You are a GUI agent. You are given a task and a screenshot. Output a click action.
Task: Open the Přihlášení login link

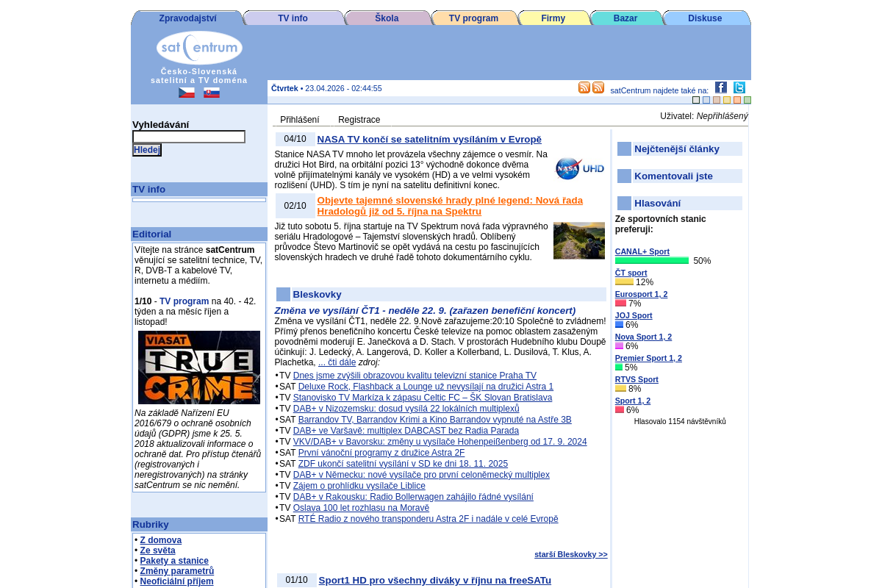(300, 120)
